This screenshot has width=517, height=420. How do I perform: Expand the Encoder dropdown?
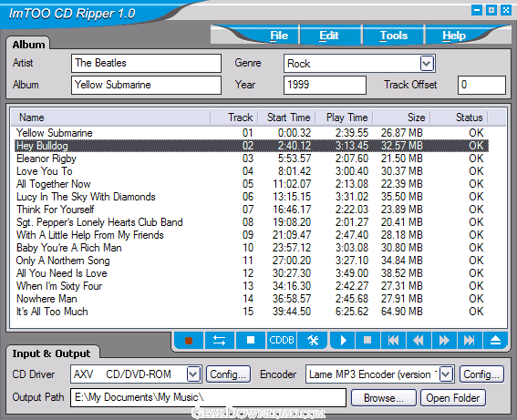coord(446,374)
